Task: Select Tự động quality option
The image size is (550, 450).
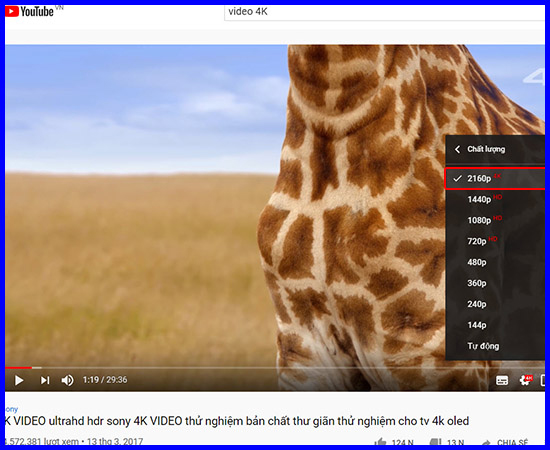Action: click(x=495, y=346)
